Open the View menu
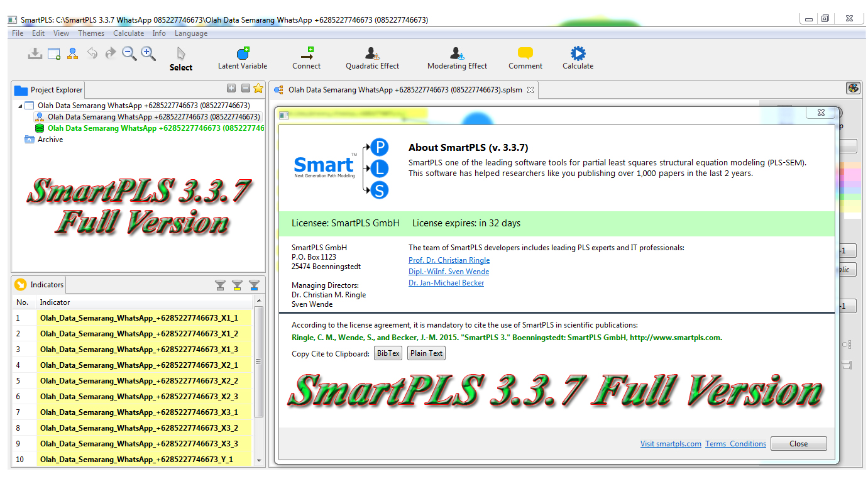 pos(62,33)
